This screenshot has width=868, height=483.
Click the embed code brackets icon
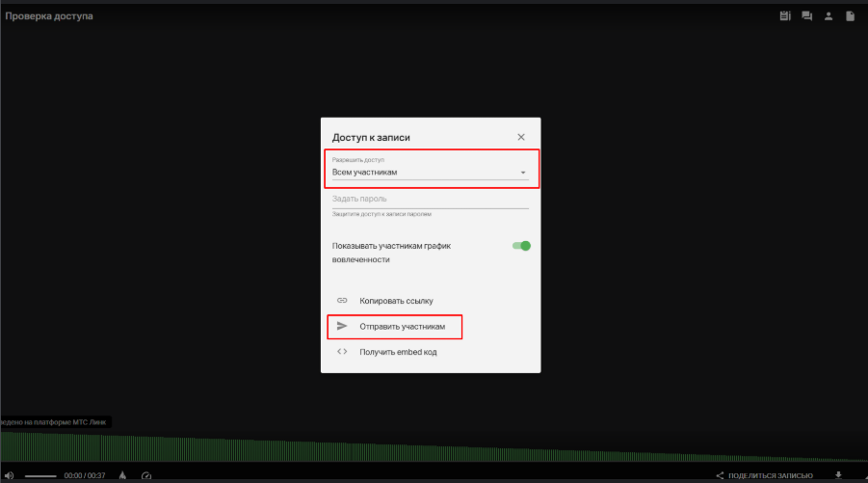(x=342, y=352)
